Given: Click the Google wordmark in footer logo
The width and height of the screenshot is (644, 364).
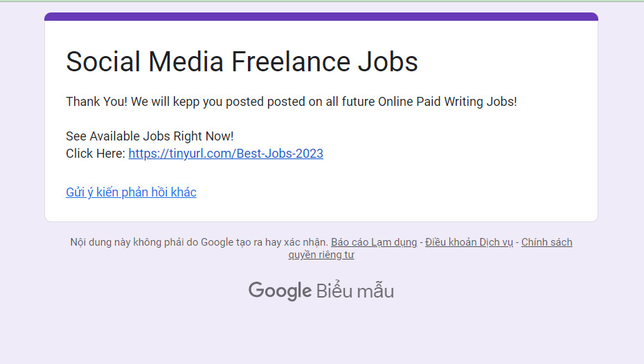Looking at the screenshot, I should (280, 291).
